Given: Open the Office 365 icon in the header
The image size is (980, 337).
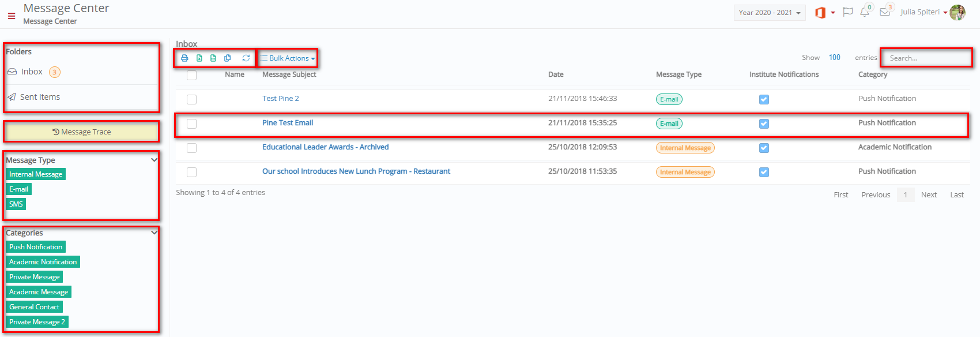Looking at the screenshot, I should point(820,12).
